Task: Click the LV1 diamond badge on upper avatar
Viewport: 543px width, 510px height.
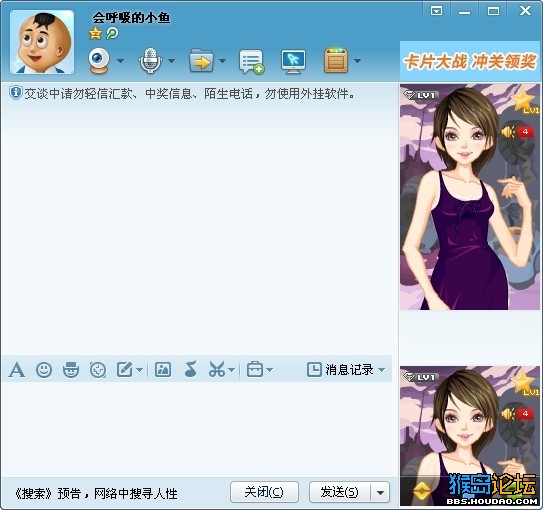Action: (421, 95)
